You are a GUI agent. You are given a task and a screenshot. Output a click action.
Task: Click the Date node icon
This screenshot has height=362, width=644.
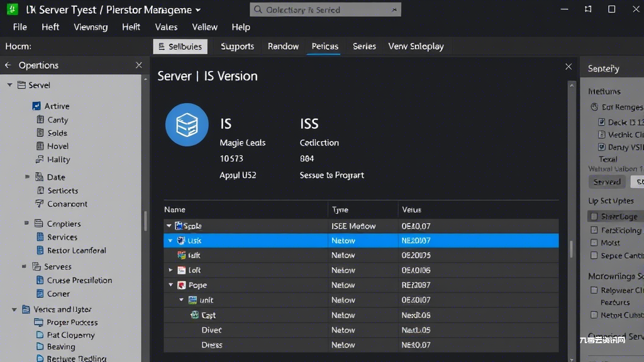point(40,177)
